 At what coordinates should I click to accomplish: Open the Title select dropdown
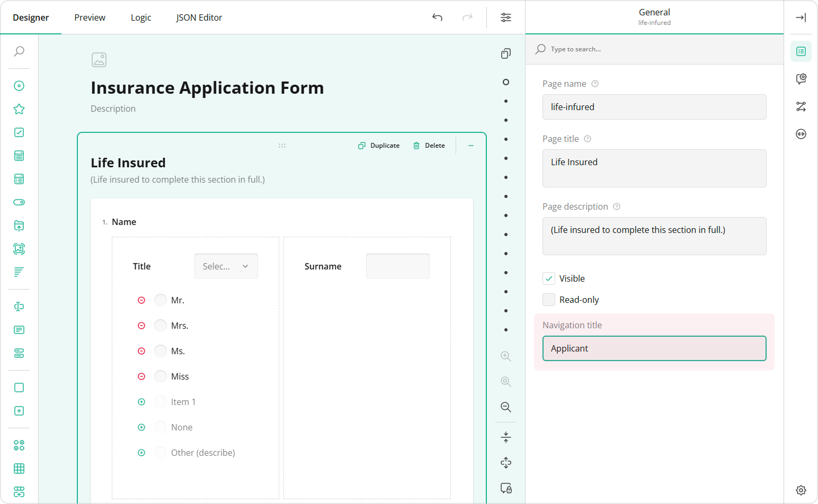click(x=226, y=266)
